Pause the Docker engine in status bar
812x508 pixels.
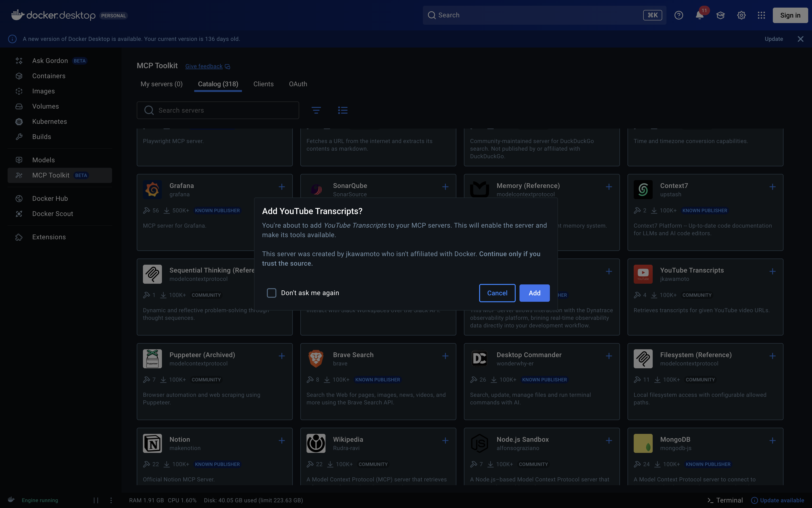[x=96, y=500]
